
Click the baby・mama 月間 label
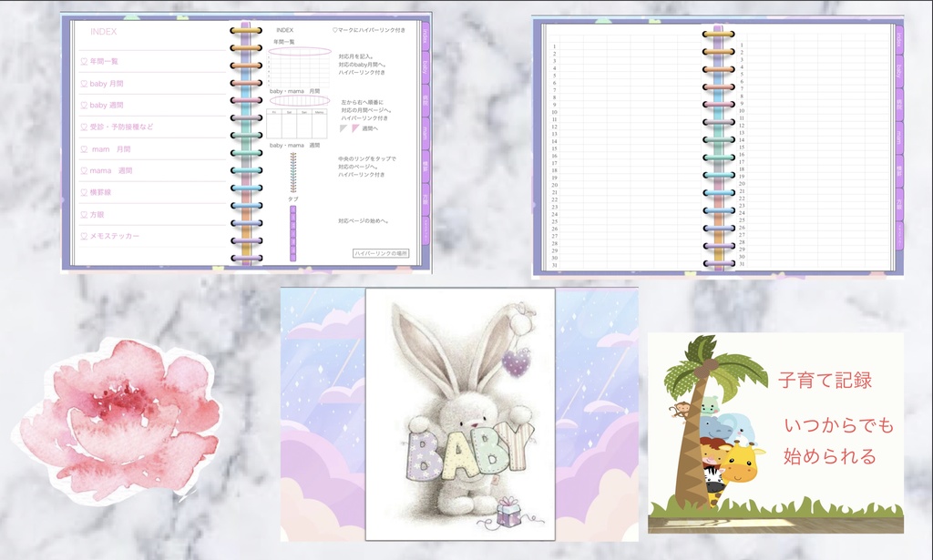click(294, 91)
